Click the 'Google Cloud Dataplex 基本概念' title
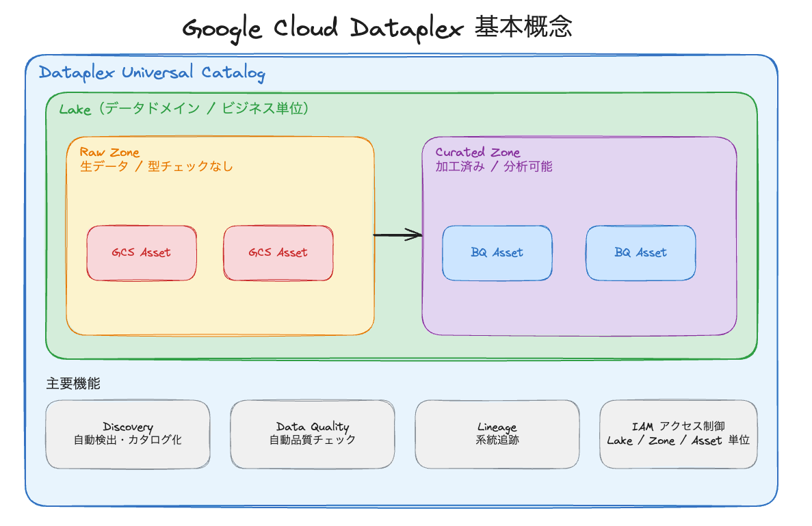 tap(378, 29)
